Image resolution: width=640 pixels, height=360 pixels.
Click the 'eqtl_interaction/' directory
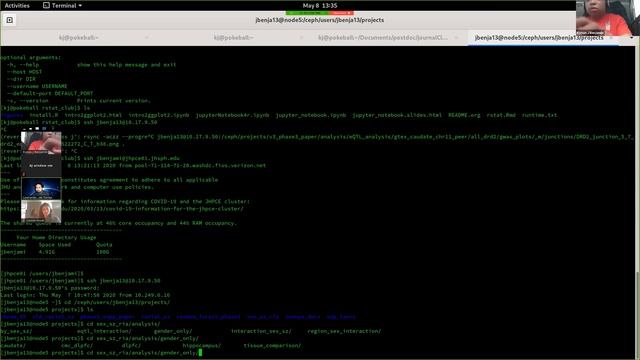pos(104,331)
